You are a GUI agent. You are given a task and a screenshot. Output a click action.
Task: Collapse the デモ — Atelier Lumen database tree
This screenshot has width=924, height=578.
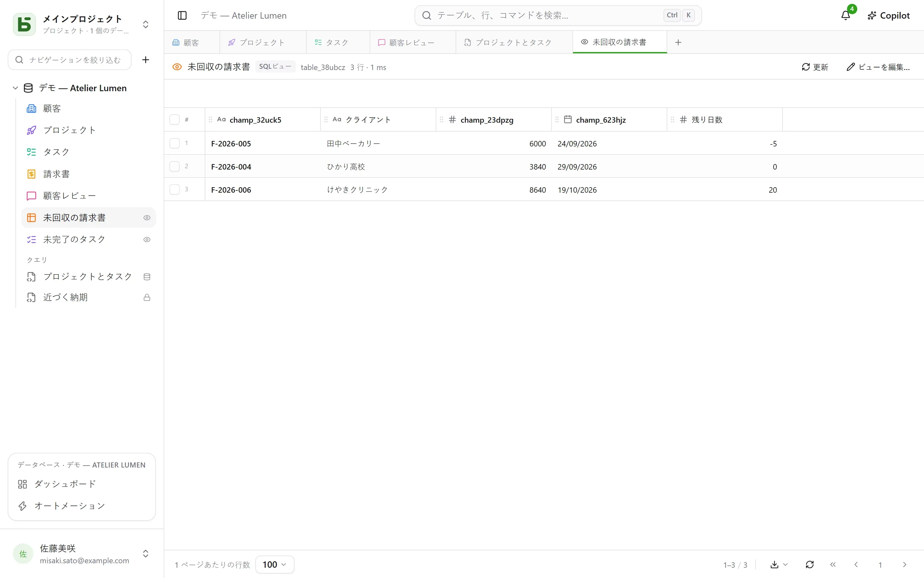(15, 88)
